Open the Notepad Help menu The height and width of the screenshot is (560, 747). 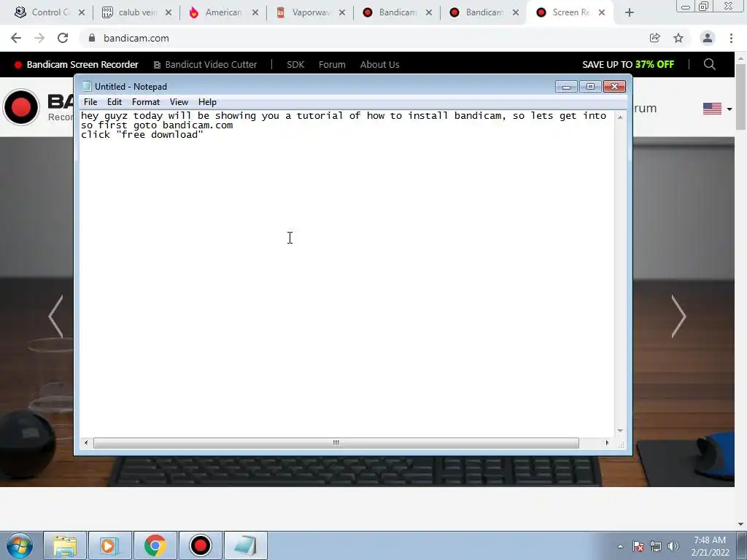[x=207, y=102]
